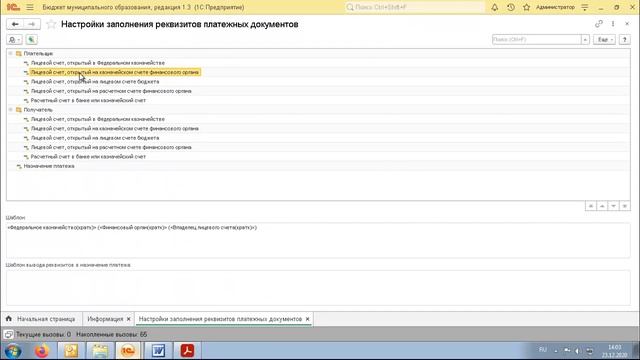Click Текущие вызовы: 0 status text
The height and width of the screenshot is (360, 640).
click(43, 334)
